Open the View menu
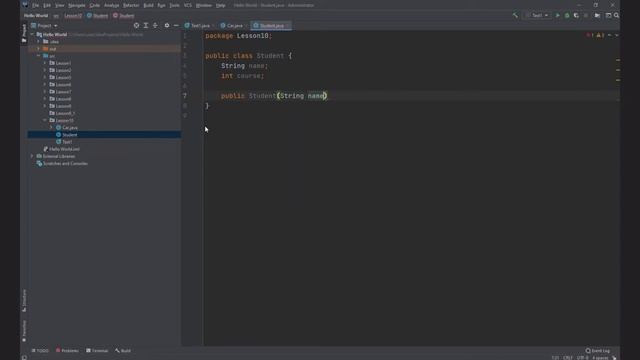The image size is (640, 360). [x=60, y=5]
